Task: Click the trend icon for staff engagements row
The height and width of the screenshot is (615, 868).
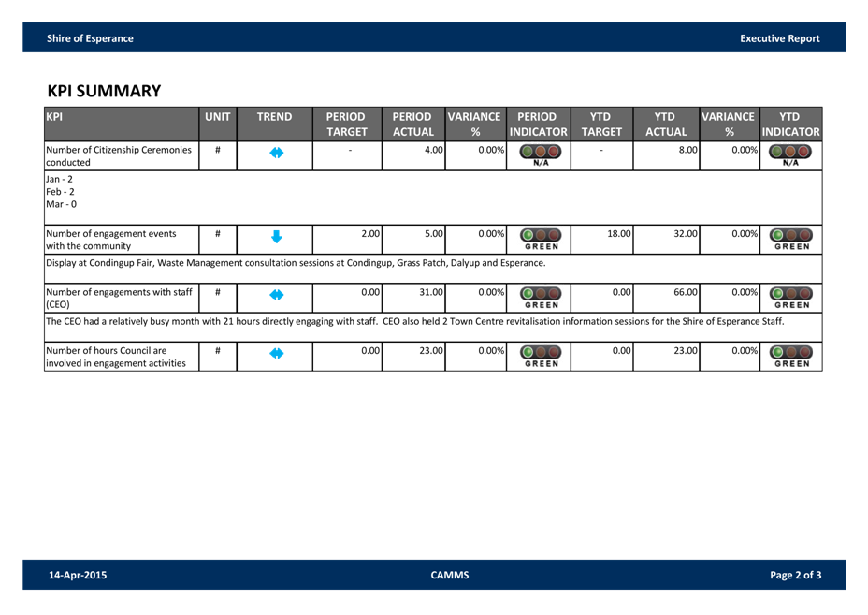Action: click(276, 296)
